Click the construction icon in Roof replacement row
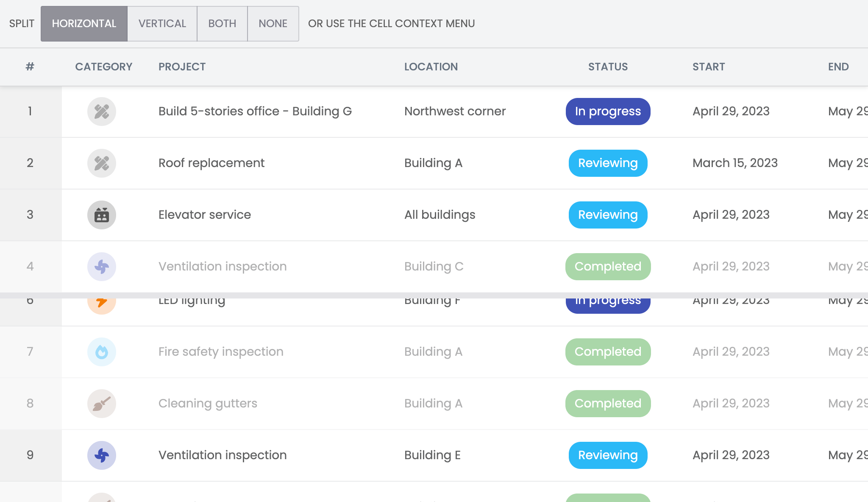This screenshot has height=502, width=868. click(102, 163)
